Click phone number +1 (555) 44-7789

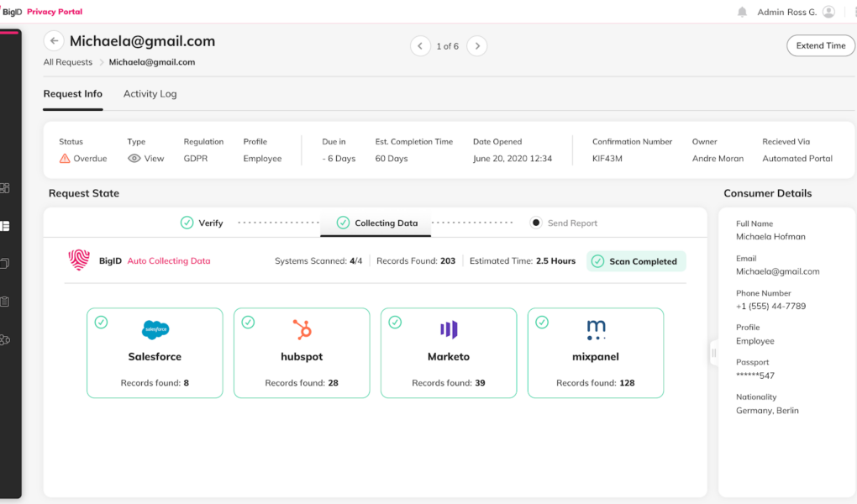tap(770, 306)
